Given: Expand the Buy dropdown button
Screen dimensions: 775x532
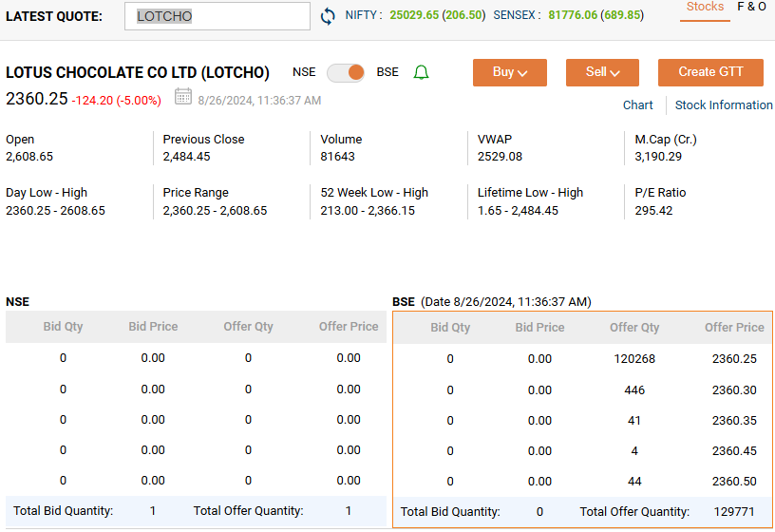Looking at the screenshot, I should coord(510,72).
